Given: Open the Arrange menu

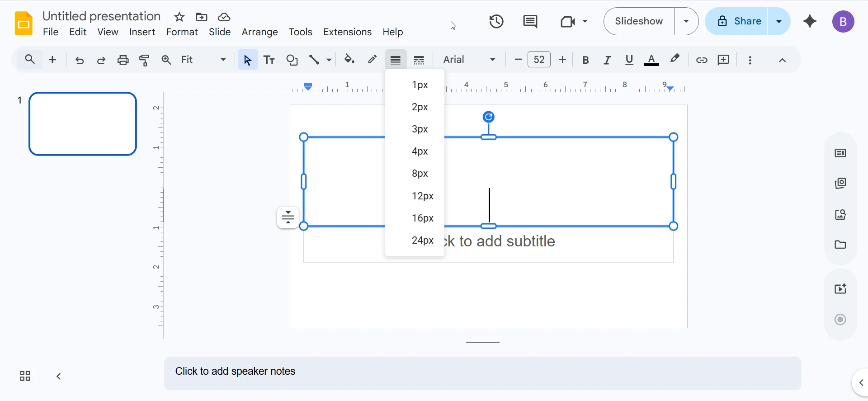Looking at the screenshot, I should click(259, 32).
